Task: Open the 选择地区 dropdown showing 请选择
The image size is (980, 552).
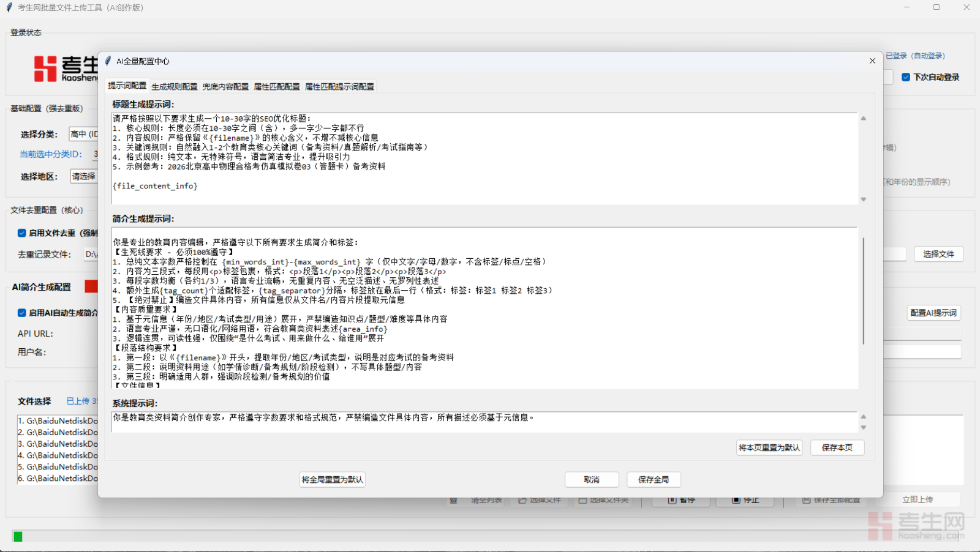Action: (84, 176)
